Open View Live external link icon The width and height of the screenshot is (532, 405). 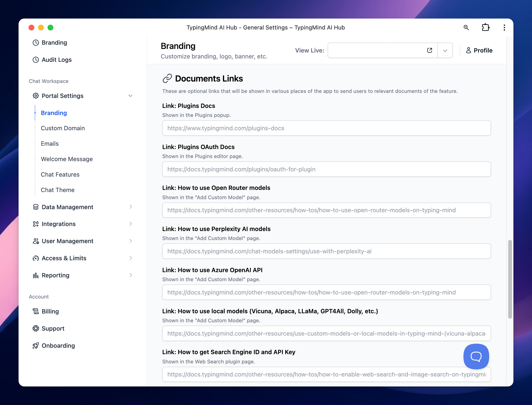429,50
